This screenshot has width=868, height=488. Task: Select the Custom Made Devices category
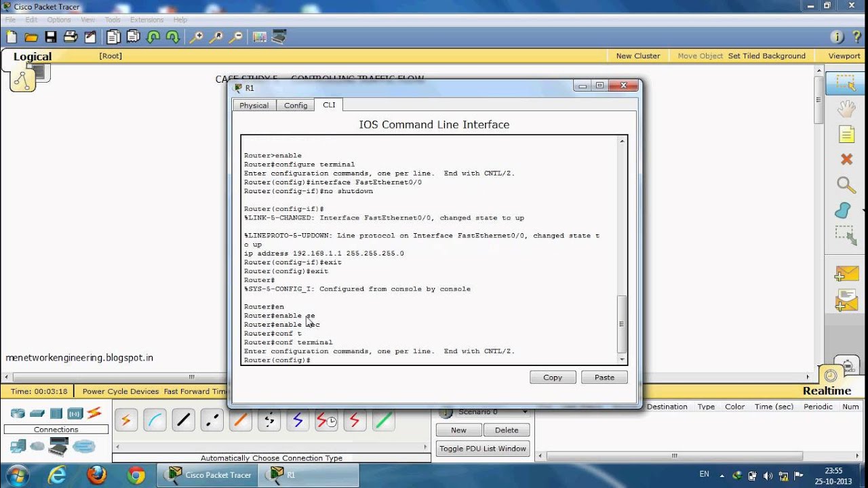tap(59, 447)
